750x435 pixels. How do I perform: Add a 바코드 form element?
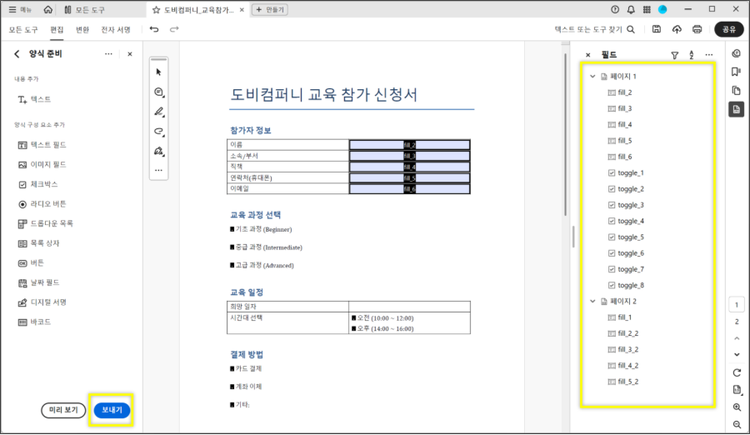[x=34, y=322]
